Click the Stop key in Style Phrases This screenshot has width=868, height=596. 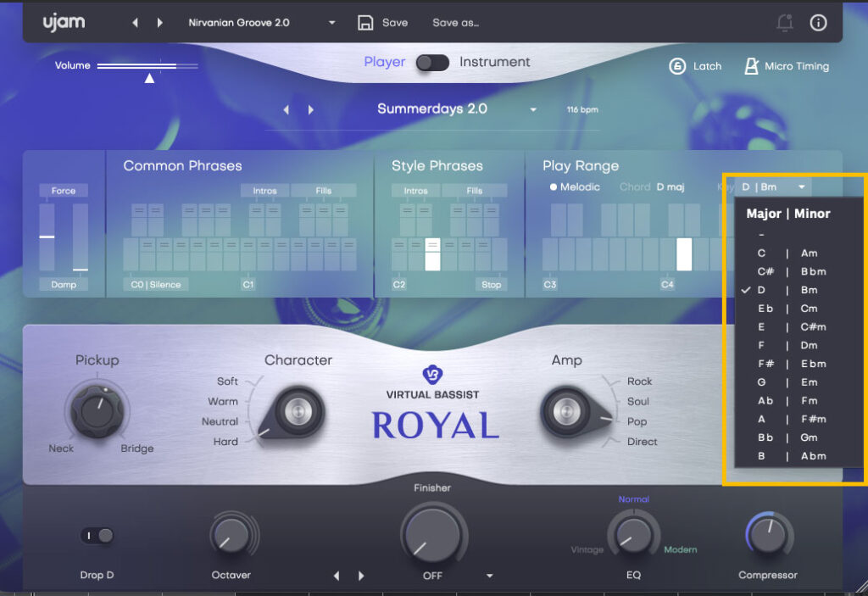491,284
